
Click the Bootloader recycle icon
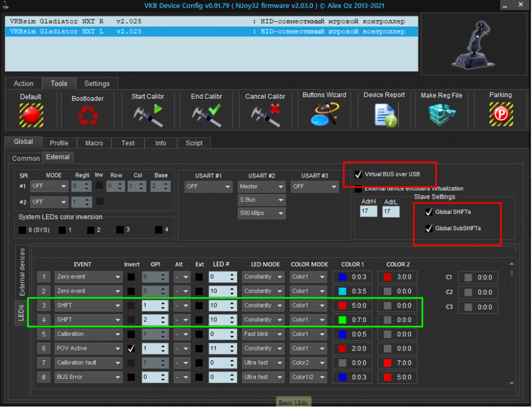pyautogui.click(x=87, y=115)
